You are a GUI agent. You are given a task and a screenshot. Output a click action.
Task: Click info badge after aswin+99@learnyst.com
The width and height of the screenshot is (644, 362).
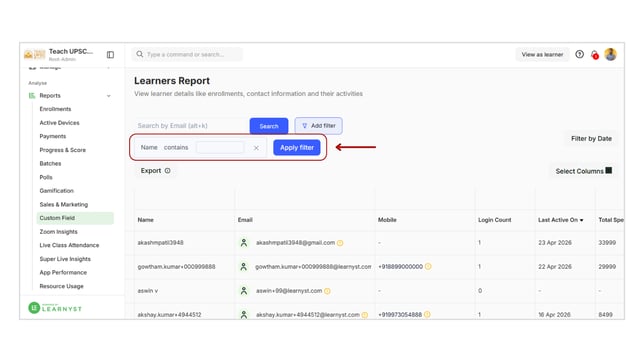click(327, 291)
